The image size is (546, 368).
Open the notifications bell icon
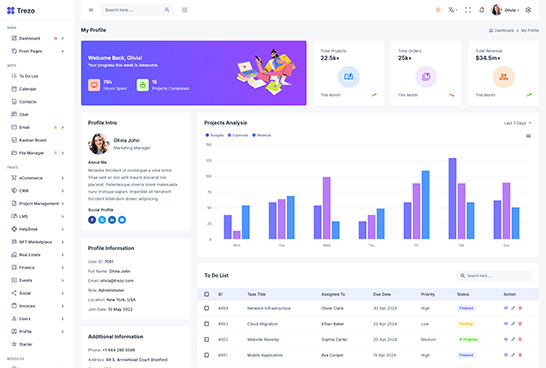pyautogui.click(x=482, y=10)
